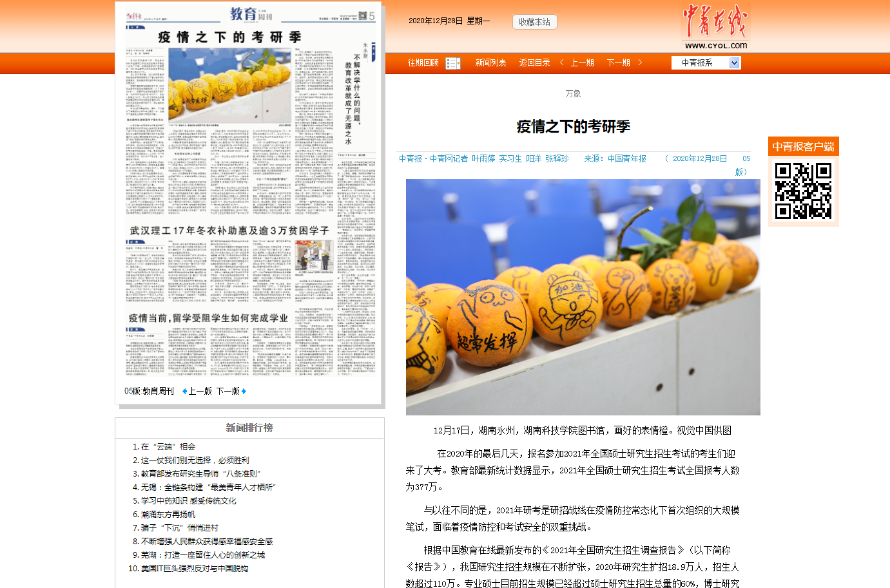The image size is (890, 588).
Task: Select 返回目录 in the navigation bar
Action: (534, 63)
